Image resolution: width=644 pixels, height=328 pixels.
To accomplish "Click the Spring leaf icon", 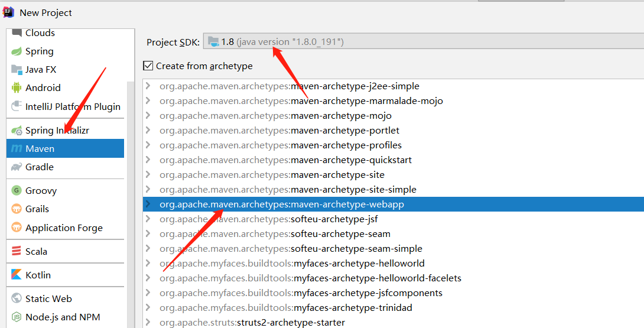I will pyautogui.click(x=17, y=51).
